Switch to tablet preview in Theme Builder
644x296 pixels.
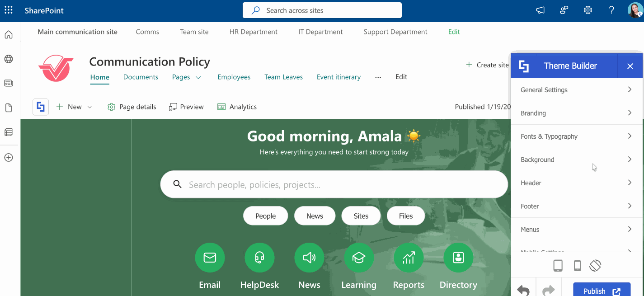[558, 266]
